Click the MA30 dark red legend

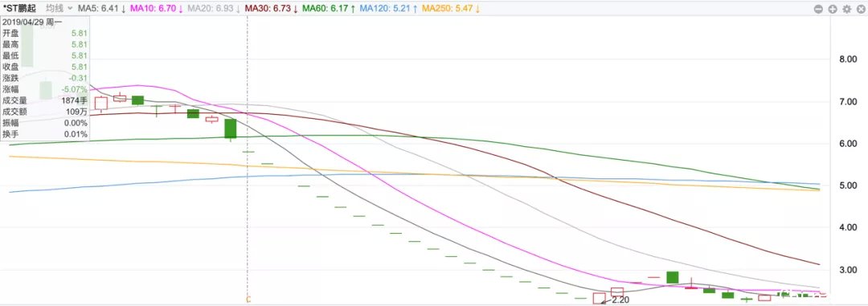click(x=272, y=8)
